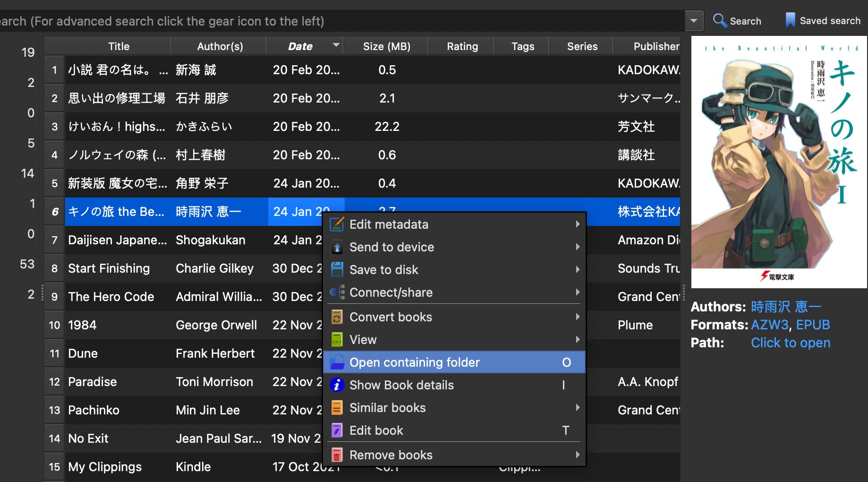Select the book row '1984'
This screenshot has height=482, width=868.
[x=184, y=325]
